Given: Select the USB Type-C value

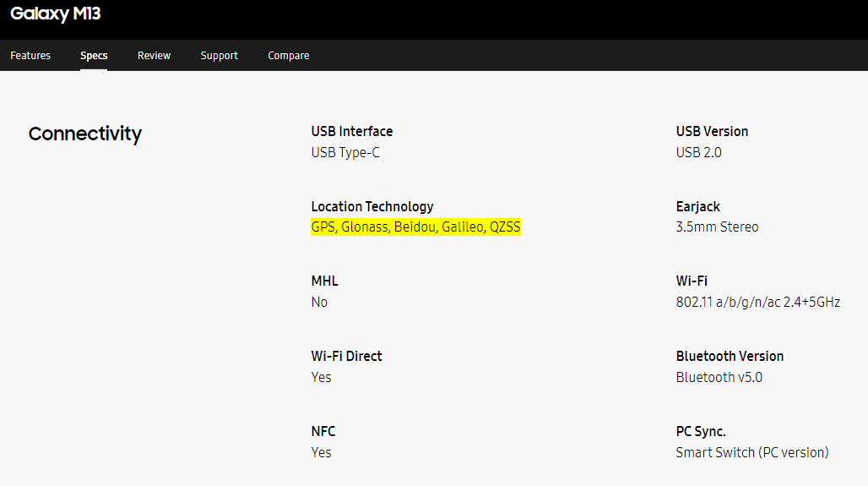Looking at the screenshot, I should [x=345, y=152].
